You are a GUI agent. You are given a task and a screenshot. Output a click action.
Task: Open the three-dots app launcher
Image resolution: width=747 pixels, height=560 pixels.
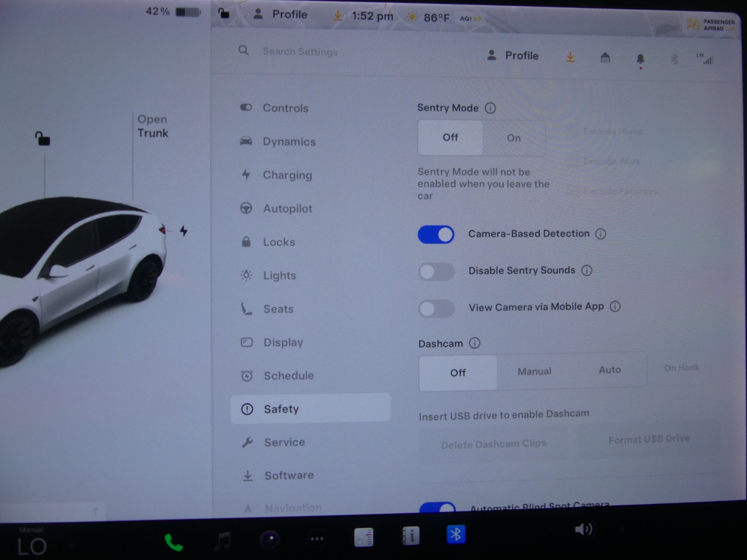(316, 539)
